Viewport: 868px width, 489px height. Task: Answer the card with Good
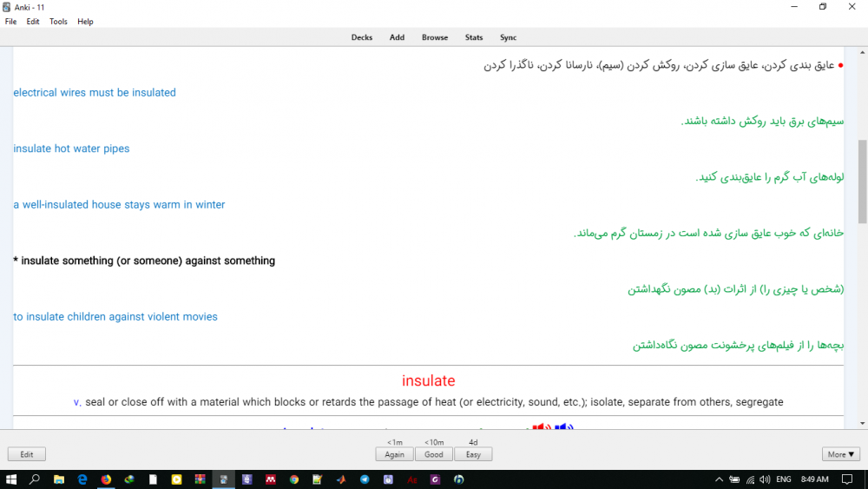click(433, 454)
